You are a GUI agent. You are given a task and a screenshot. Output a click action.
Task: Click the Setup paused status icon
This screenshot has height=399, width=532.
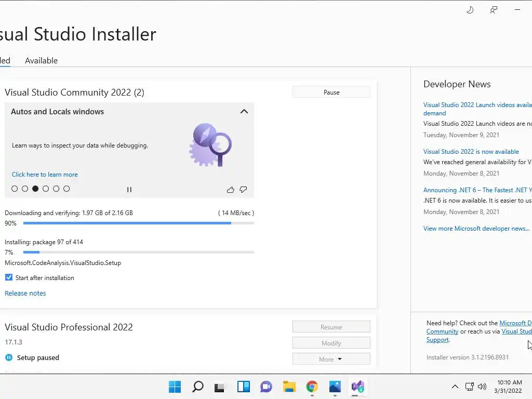tap(9, 357)
